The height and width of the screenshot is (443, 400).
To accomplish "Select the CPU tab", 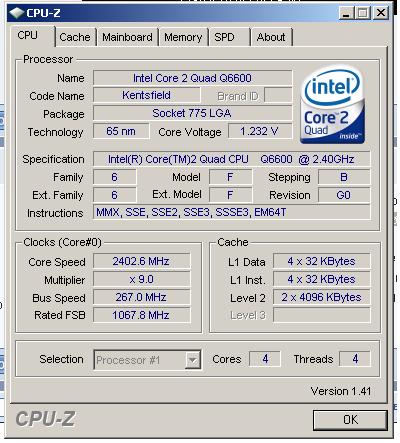I will coord(30,35).
